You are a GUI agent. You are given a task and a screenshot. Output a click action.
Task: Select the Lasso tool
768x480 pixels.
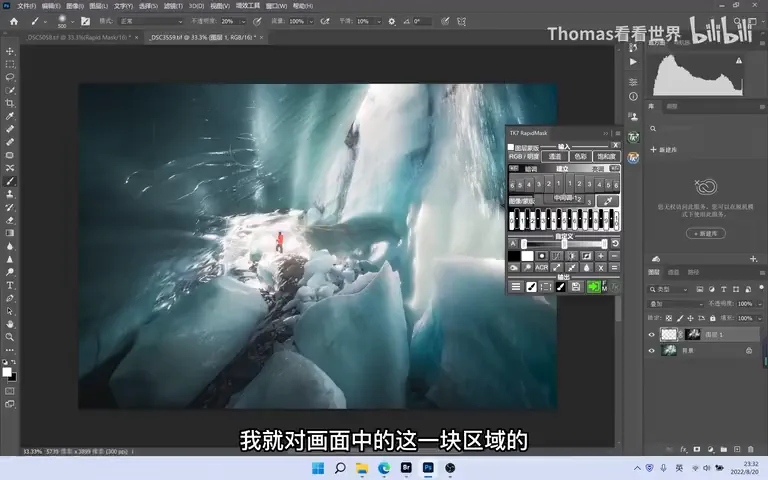(x=10, y=77)
